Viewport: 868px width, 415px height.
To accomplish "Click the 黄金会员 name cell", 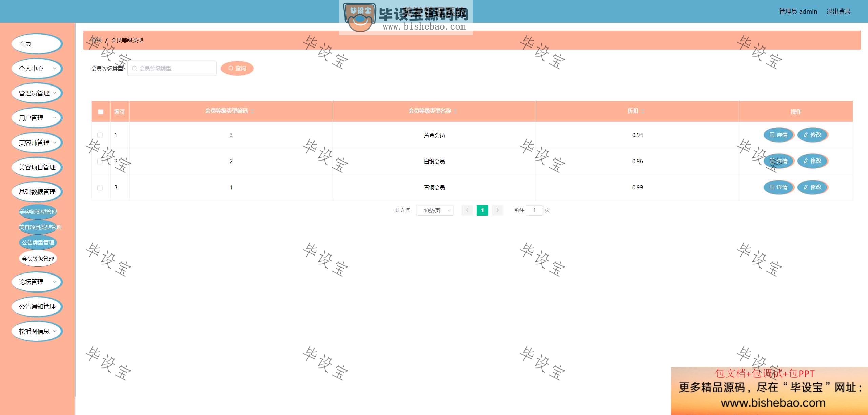I will pos(434,135).
